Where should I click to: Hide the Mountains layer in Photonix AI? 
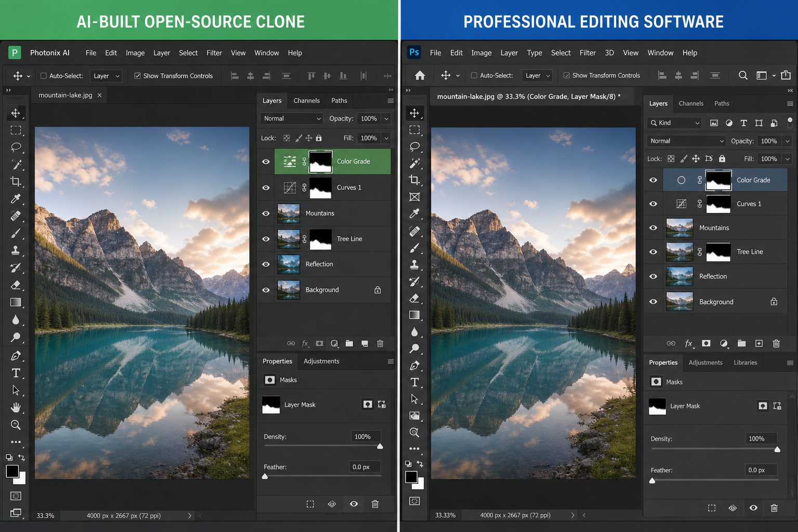pyautogui.click(x=266, y=214)
